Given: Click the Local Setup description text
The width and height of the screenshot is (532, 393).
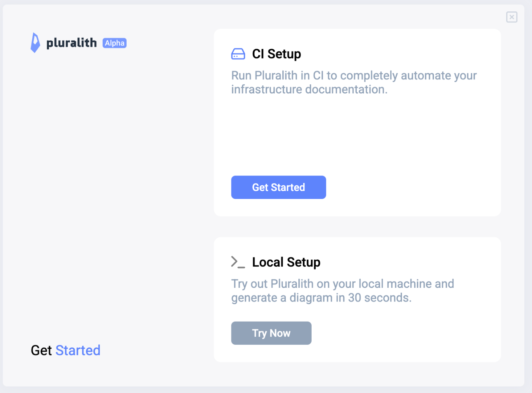Looking at the screenshot, I should 342,291.
